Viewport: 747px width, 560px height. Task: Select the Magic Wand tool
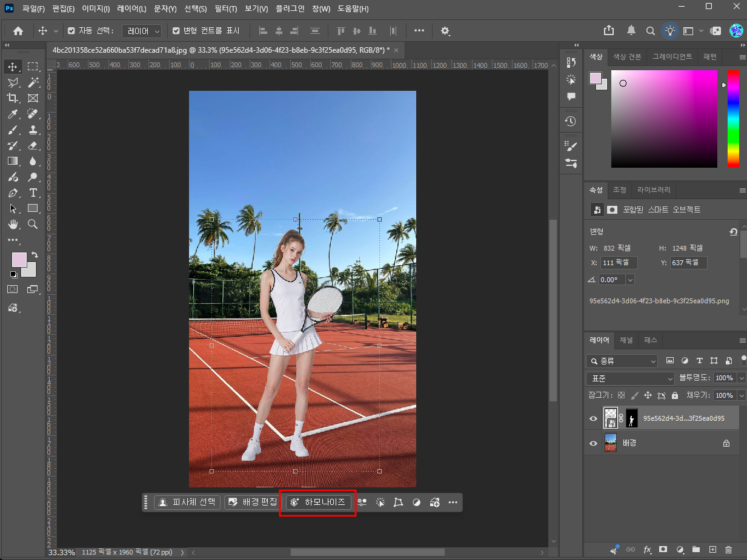click(33, 82)
